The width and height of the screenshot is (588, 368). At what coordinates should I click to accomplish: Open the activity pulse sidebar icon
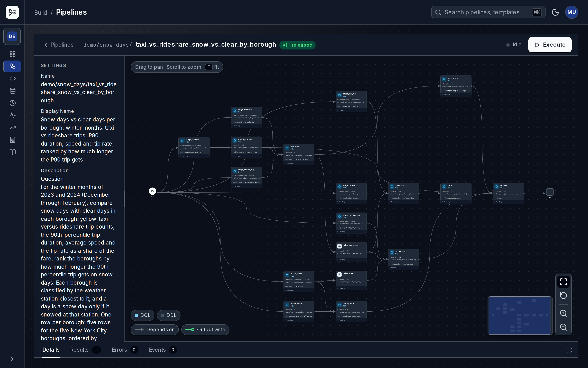coord(13,115)
